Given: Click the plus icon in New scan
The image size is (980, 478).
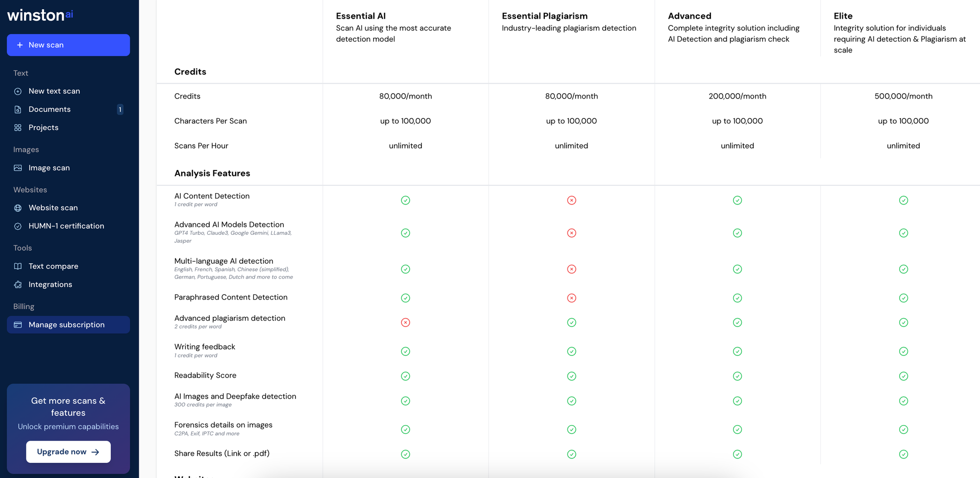Looking at the screenshot, I should click(20, 45).
